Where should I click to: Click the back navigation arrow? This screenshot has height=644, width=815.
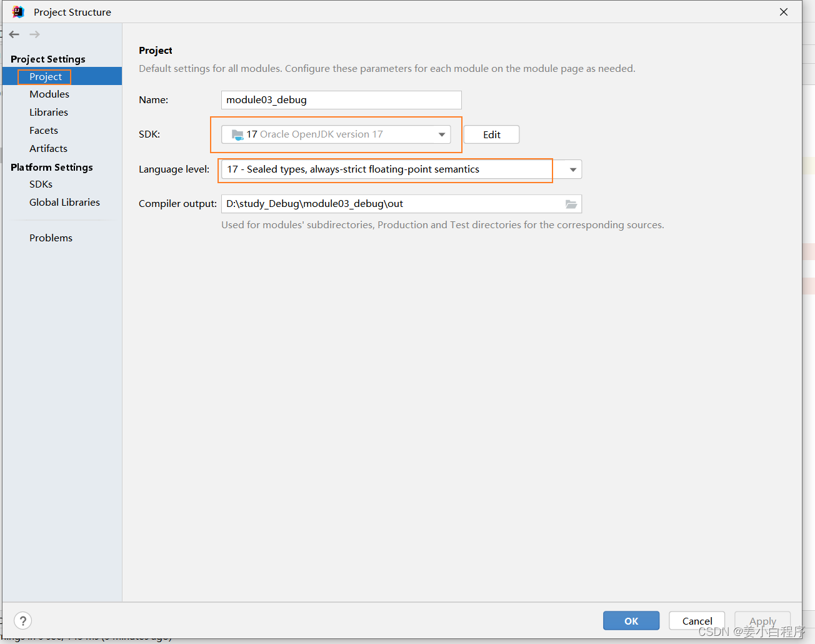14,34
